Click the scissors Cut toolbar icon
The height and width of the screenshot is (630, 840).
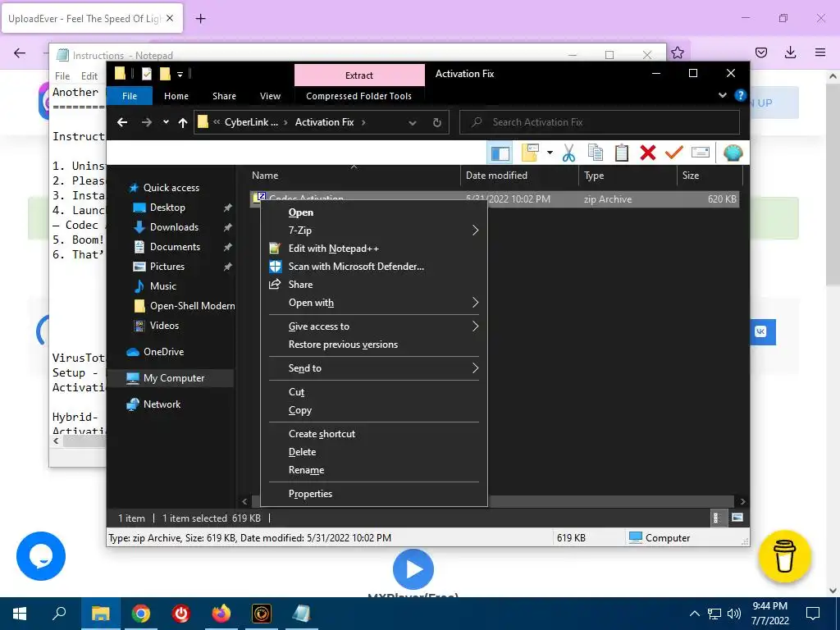[x=568, y=153]
